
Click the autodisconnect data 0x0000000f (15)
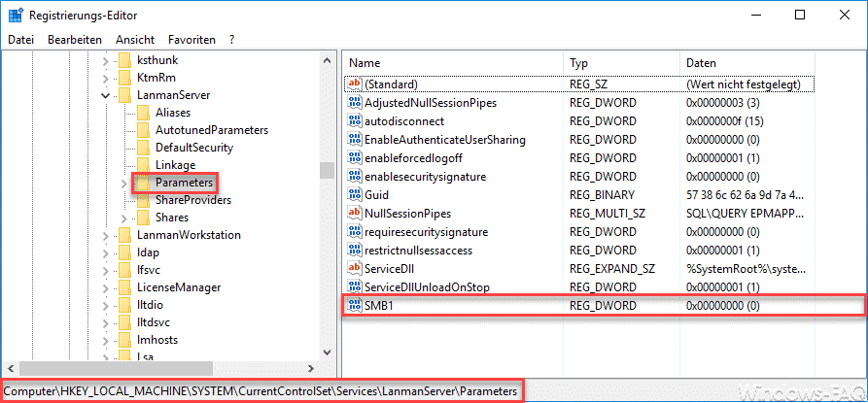(x=724, y=121)
